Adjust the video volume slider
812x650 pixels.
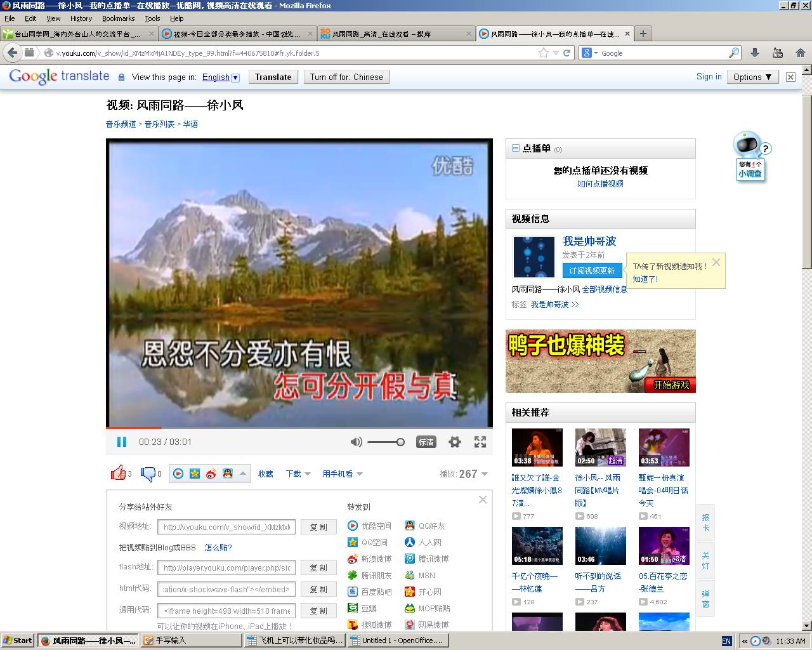click(x=386, y=442)
